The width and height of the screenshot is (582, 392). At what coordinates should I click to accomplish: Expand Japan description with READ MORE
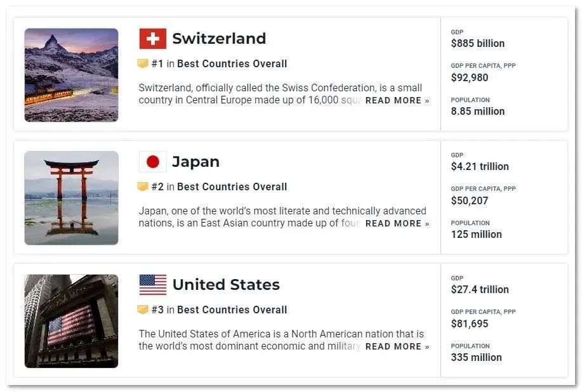pyautogui.click(x=397, y=224)
